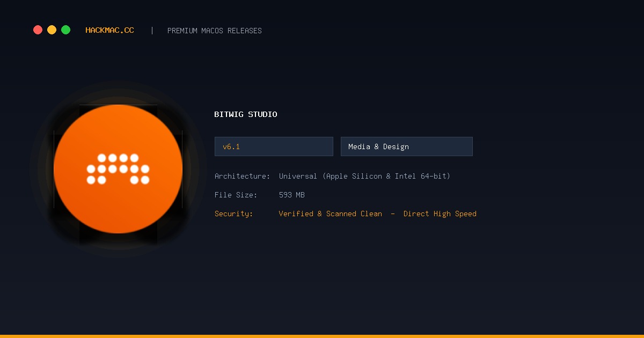Viewport: 644px width, 338px height.
Task: Click the Security label
Action: pos(233,214)
